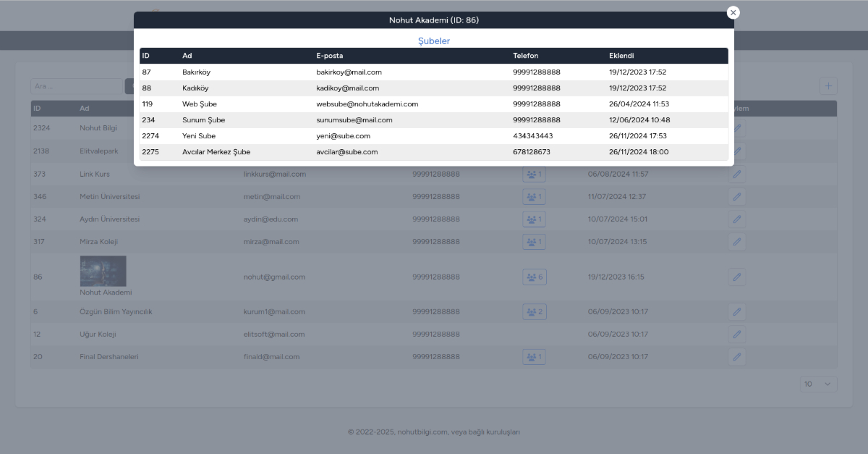The width and height of the screenshot is (868, 454).
Task: Click the Şubeler heading in the popup
Action: tap(433, 41)
